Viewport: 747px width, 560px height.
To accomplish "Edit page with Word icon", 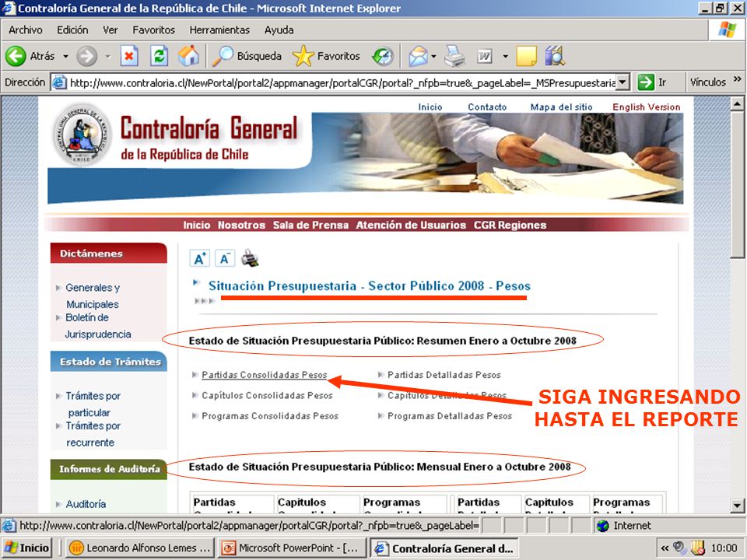I will (485, 57).
